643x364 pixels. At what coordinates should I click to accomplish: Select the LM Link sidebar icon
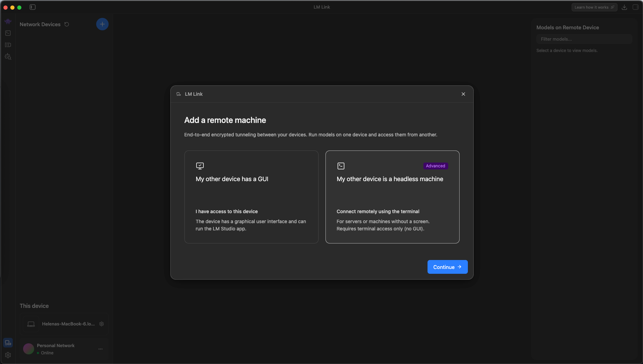coord(8,343)
